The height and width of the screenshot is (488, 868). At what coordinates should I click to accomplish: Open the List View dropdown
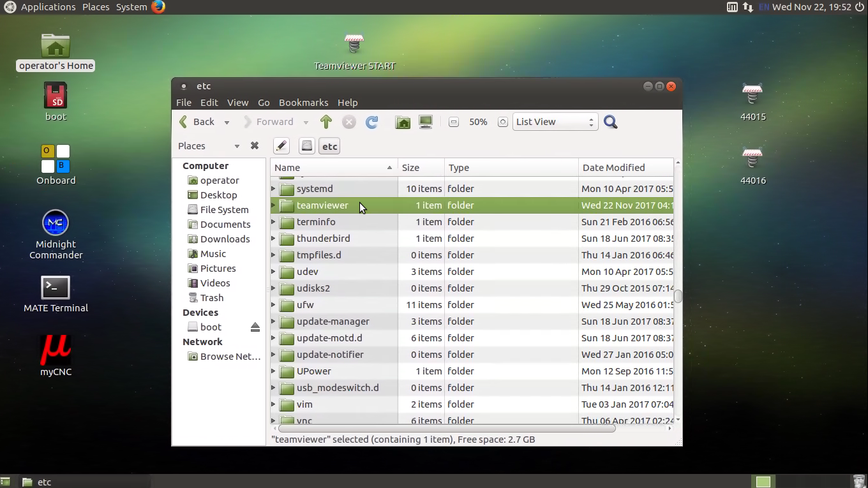click(554, 122)
